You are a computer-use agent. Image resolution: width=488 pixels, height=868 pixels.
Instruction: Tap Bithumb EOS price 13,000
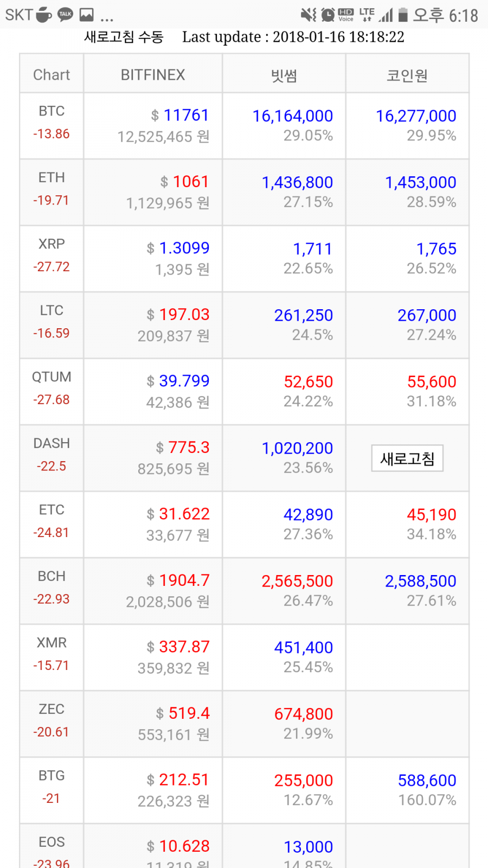click(x=309, y=847)
